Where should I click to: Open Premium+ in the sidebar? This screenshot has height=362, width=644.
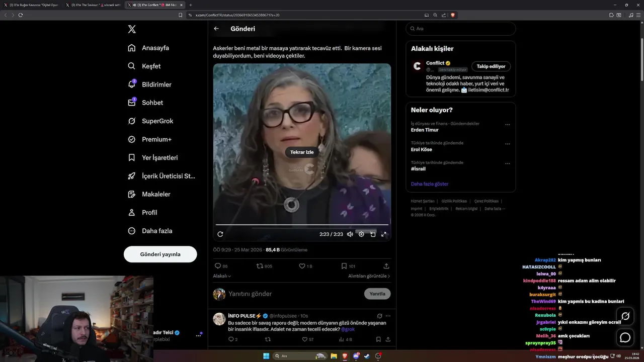pos(149,139)
